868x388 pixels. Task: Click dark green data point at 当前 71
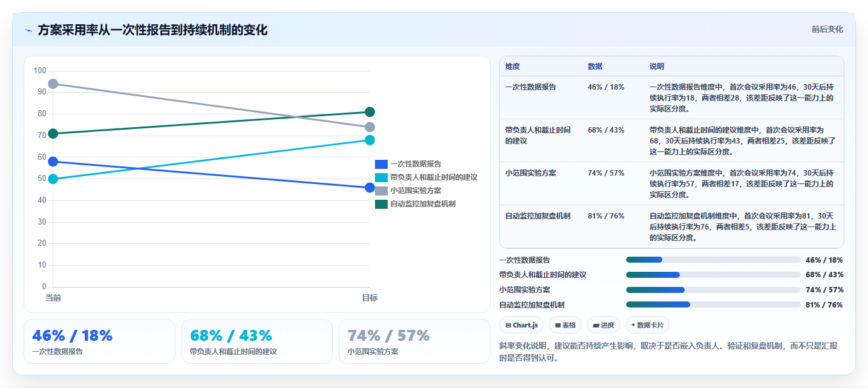53,133
